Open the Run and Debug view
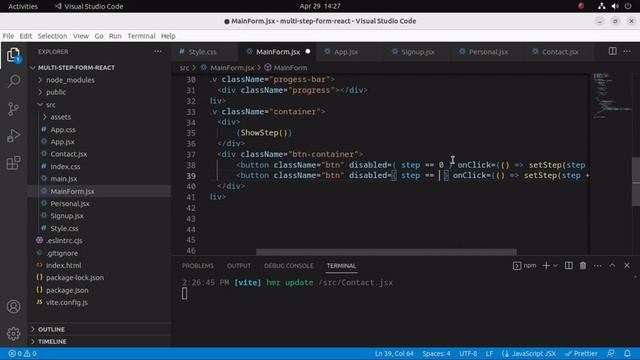 click(x=13, y=136)
